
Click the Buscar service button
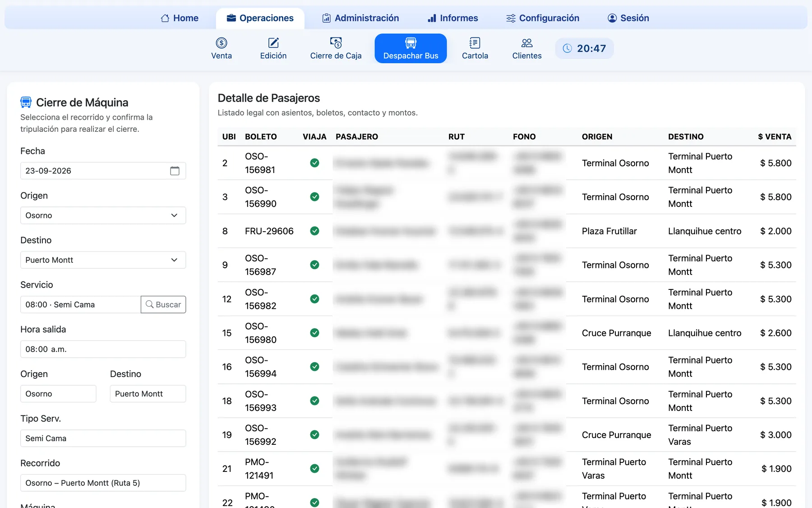click(163, 304)
